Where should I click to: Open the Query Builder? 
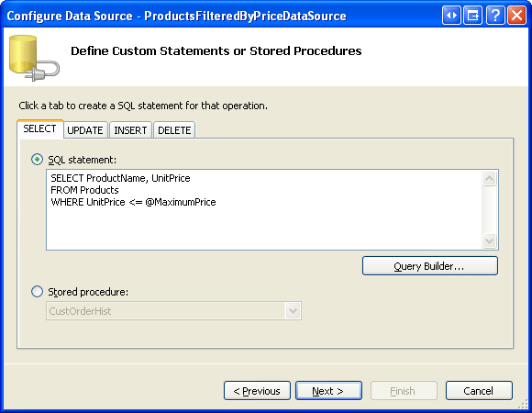tap(430, 266)
